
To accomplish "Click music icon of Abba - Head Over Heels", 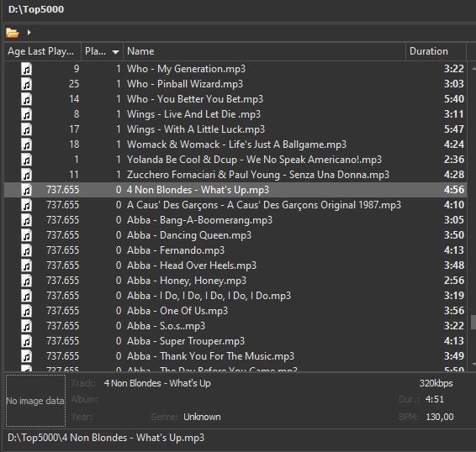I will tap(26, 265).
